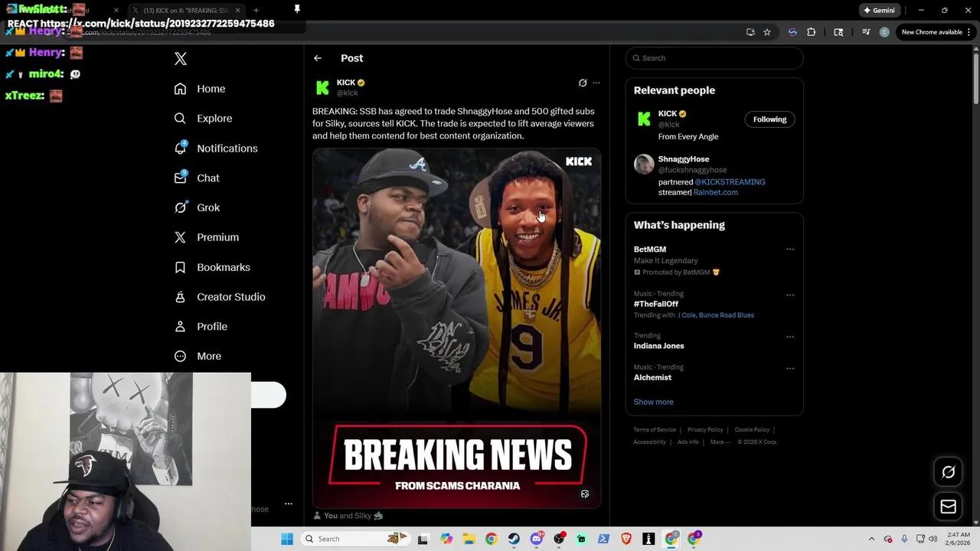This screenshot has height=551, width=980.
Task: Go to Home in the sidebar
Action: pos(200,89)
